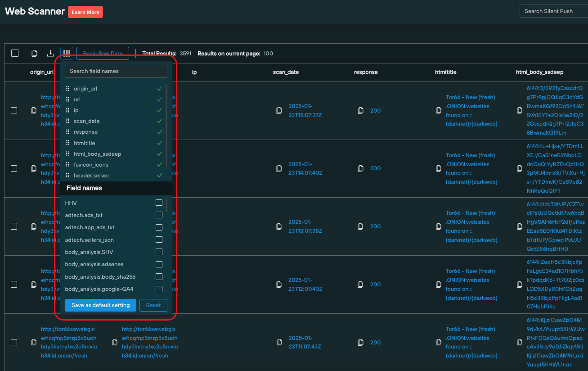Copy ssdeep hash starting 6144:KtzbTdtUP
The height and width of the screenshot is (371, 588).
coord(520,226)
